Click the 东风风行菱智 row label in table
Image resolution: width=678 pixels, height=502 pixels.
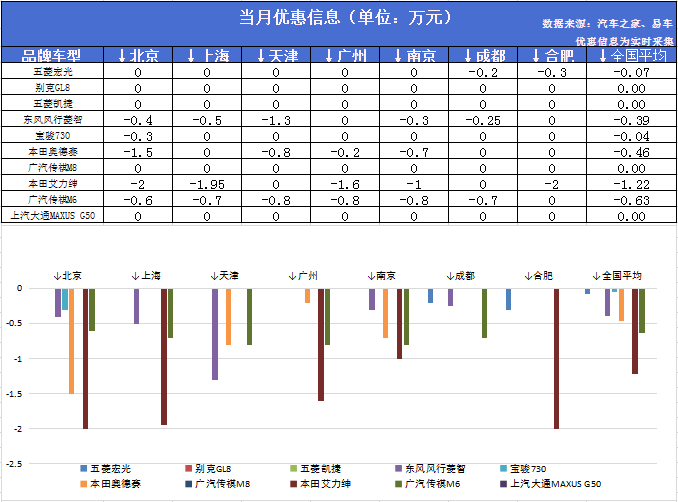coord(52,119)
